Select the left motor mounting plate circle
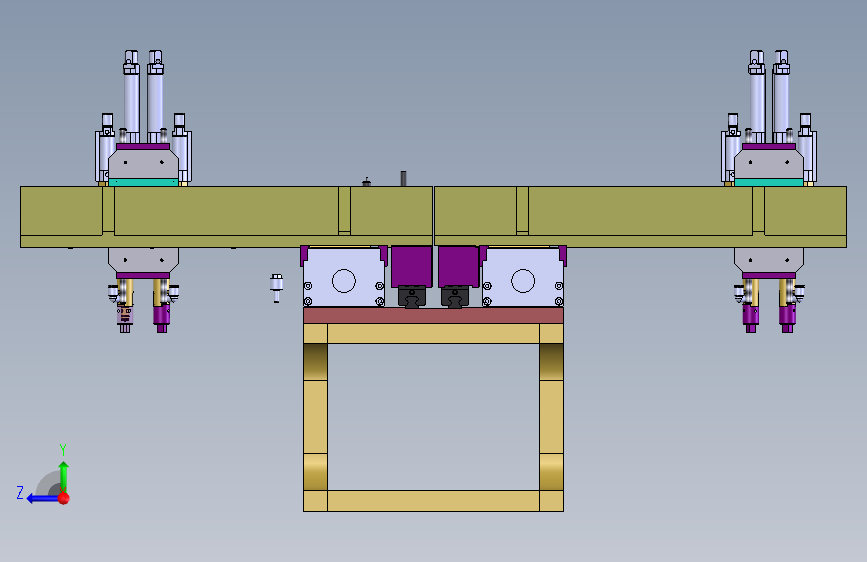The width and height of the screenshot is (867, 562). point(343,280)
